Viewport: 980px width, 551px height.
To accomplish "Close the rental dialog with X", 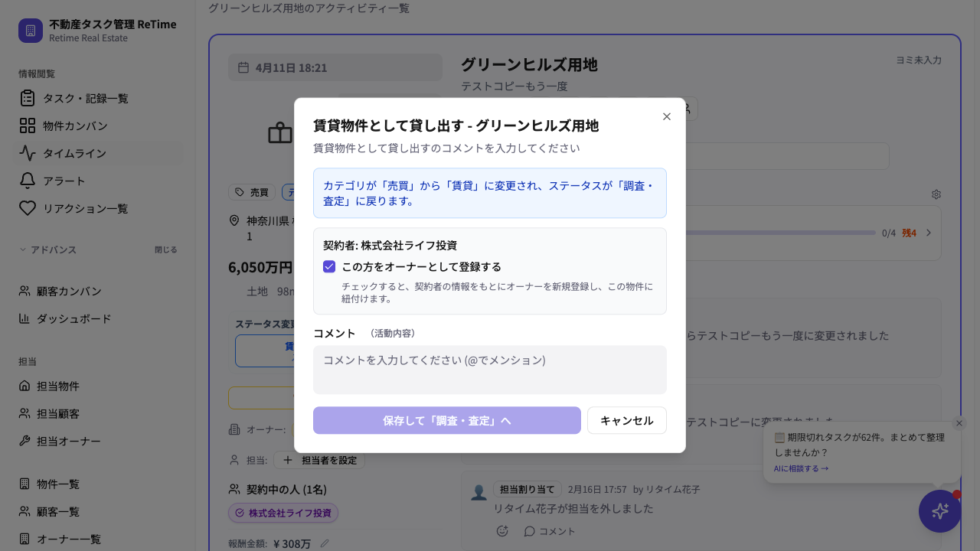I will click(667, 116).
